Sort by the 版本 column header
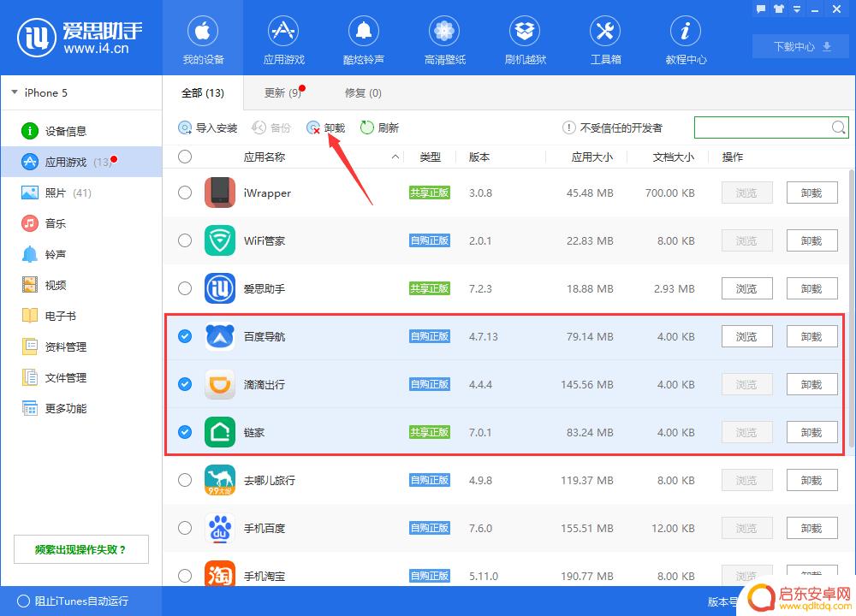The width and height of the screenshot is (856, 616). tap(479, 157)
